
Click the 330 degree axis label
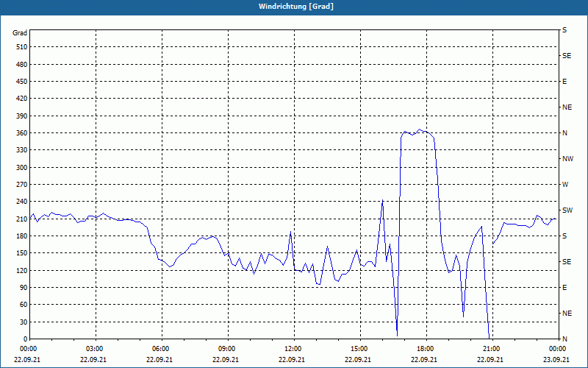(x=22, y=150)
